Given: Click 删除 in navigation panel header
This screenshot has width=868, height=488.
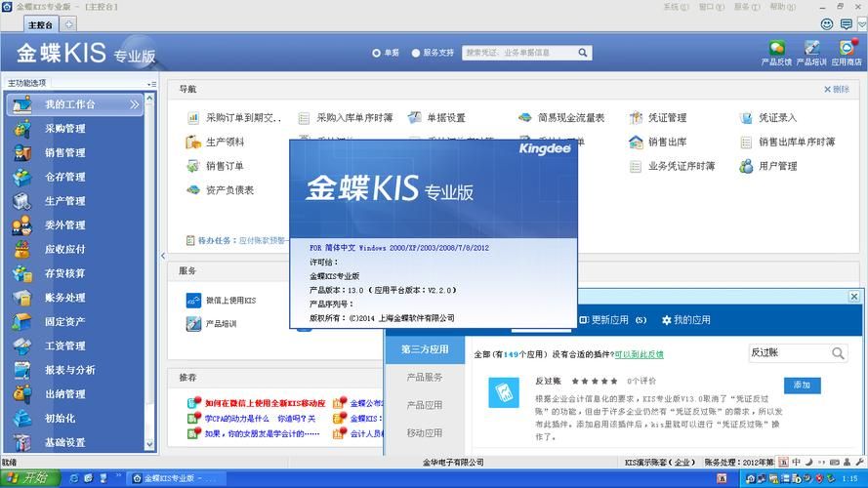Looking at the screenshot, I should click(x=837, y=89).
